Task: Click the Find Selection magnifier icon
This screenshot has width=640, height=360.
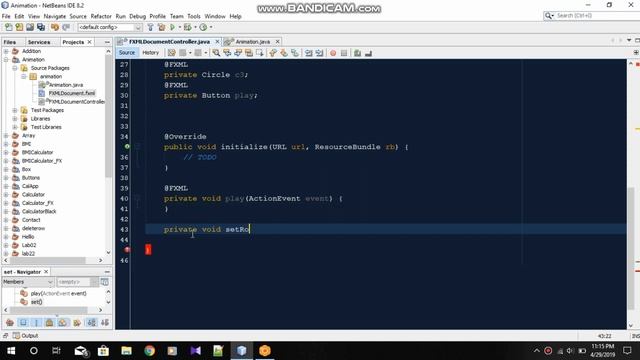Action: point(216,53)
